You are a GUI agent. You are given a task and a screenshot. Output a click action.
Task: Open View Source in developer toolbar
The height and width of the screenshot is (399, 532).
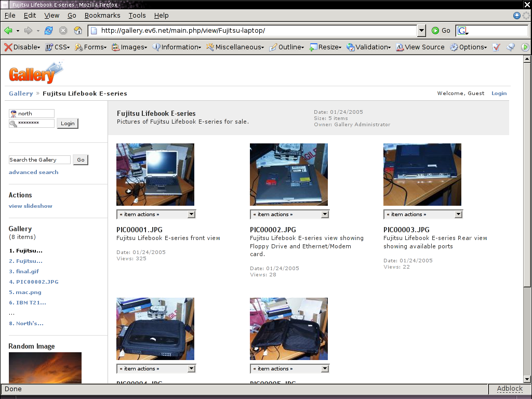point(420,47)
